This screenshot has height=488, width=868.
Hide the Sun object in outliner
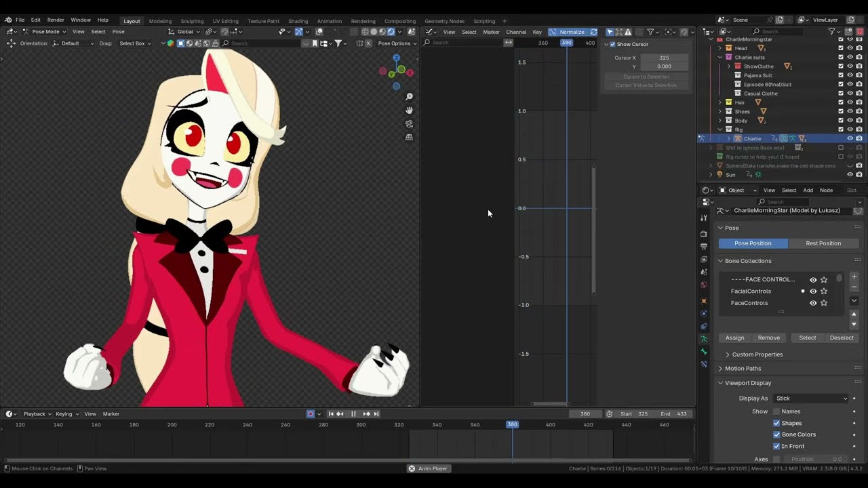[x=850, y=175]
